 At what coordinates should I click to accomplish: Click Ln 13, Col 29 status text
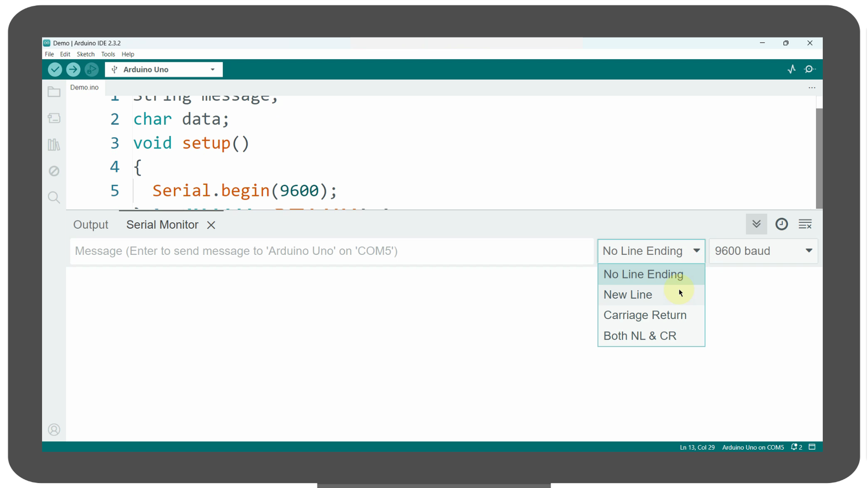pyautogui.click(x=697, y=447)
